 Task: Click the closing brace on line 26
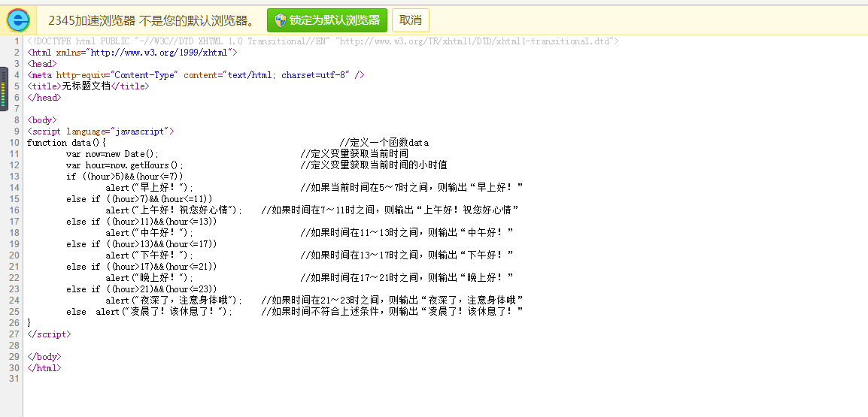(x=29, y=322)
